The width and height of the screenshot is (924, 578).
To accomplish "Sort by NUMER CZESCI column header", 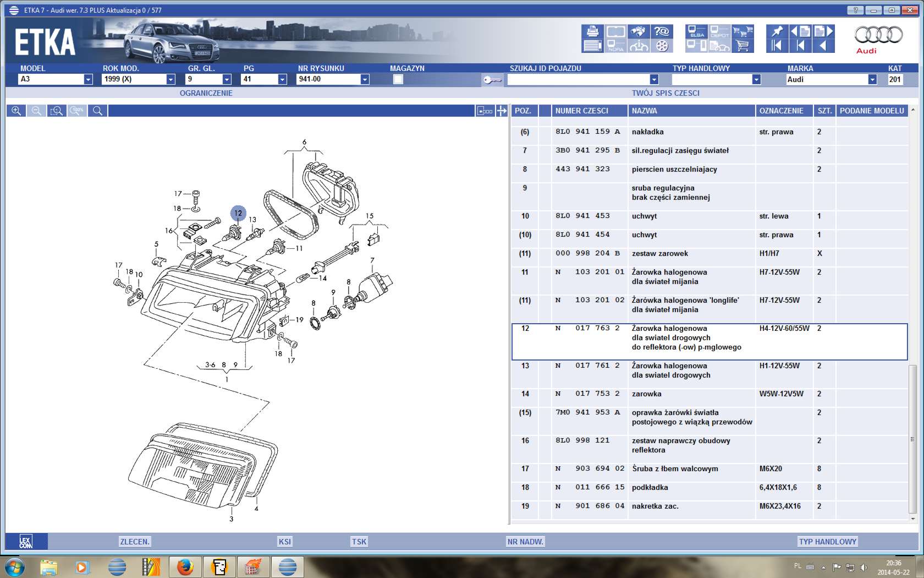I will click(x=590, y=111).
